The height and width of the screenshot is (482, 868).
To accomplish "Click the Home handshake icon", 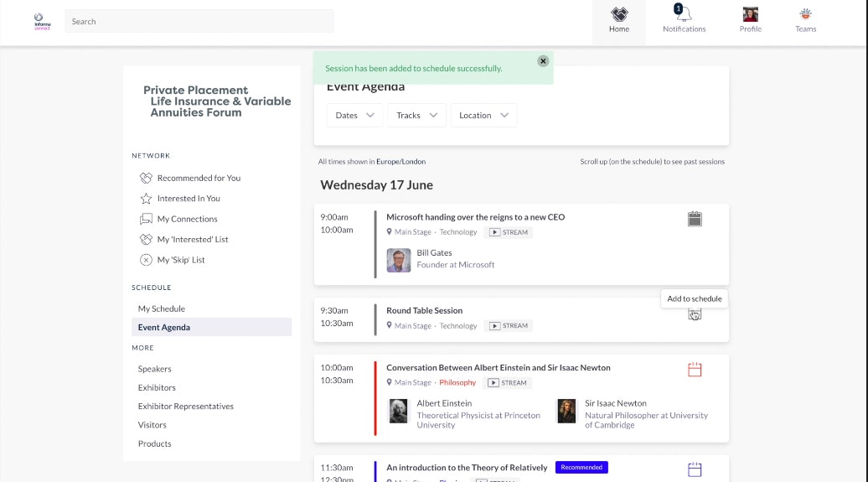I will (x=619, y=14).
